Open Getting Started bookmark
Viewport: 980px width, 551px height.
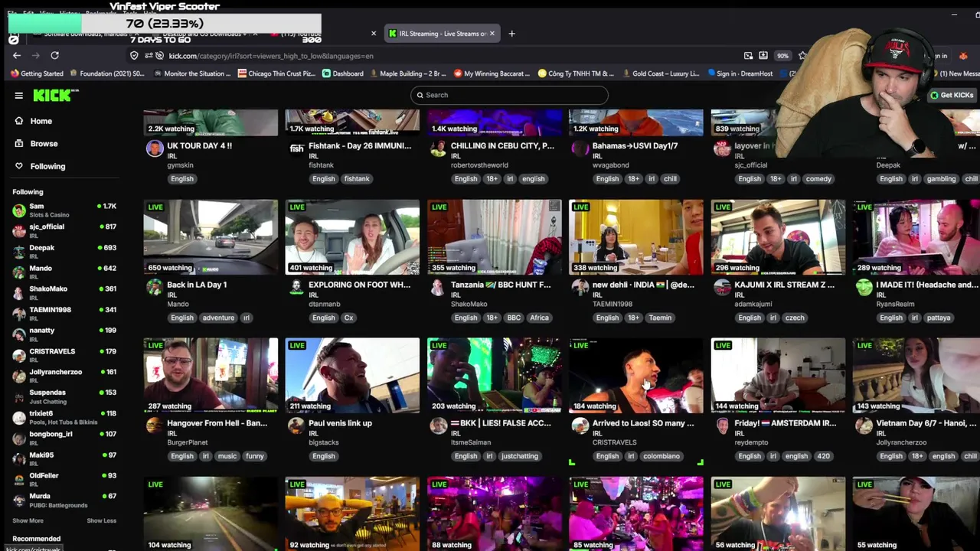pos(37,73)
